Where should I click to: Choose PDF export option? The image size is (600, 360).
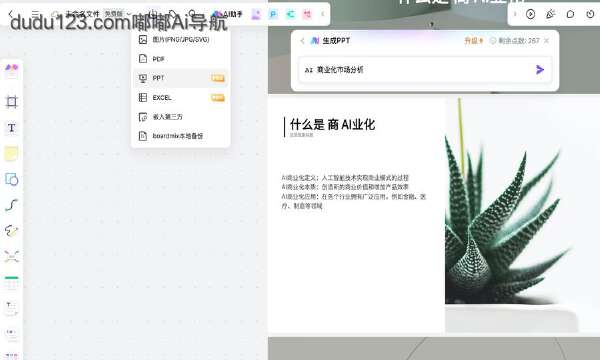pyautogui.click(x=181, y=59)
